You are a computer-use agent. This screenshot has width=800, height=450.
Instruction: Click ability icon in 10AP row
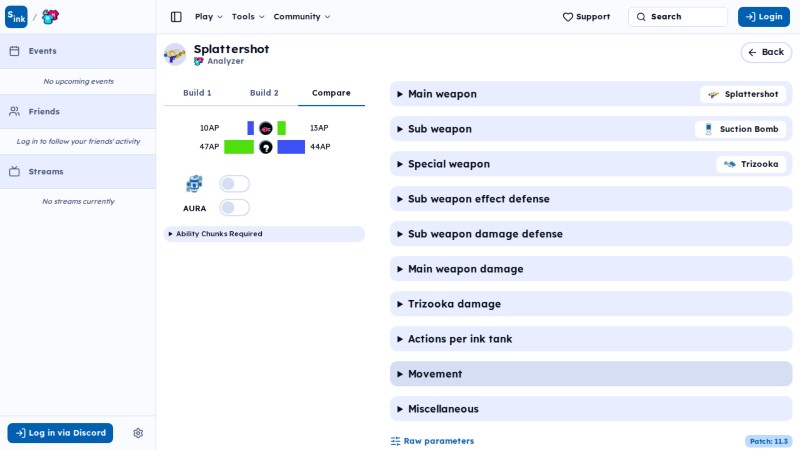pos(266,129)
